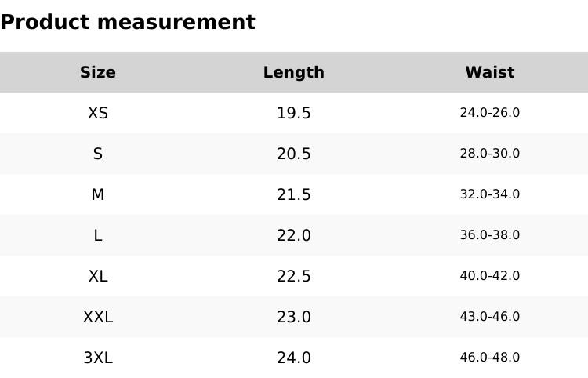Click the Product measurement heading
The width and height of the screenshot is (588, 378).
coord(128,22)
